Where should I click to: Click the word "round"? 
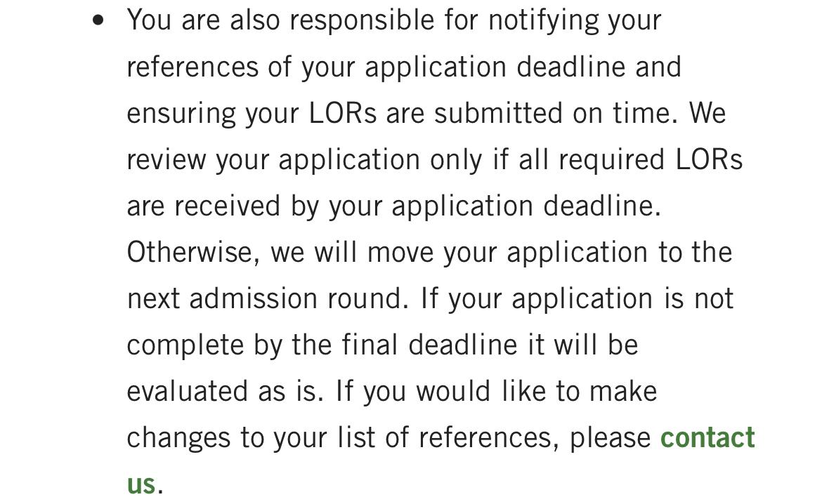[367, 298]
